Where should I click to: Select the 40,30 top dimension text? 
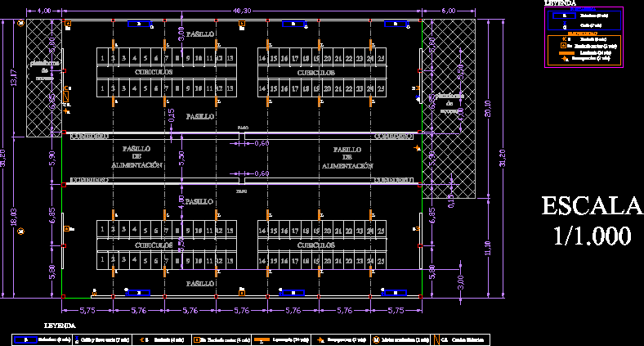(x=242, y=11)
